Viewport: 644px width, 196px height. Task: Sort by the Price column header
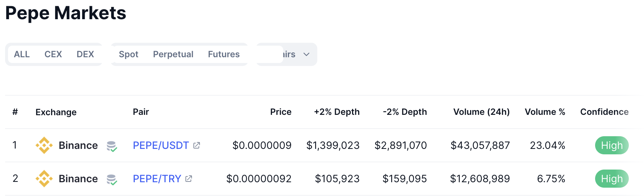[x=281, y=112]
